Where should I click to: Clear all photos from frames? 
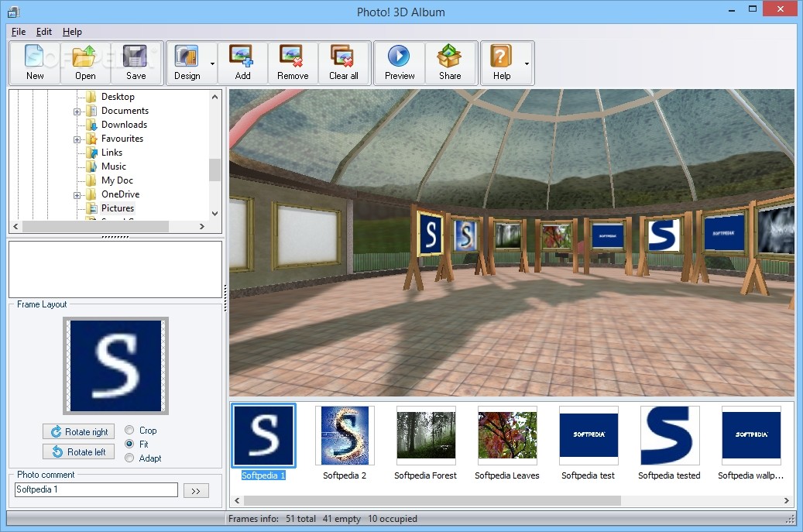(344, 62)
